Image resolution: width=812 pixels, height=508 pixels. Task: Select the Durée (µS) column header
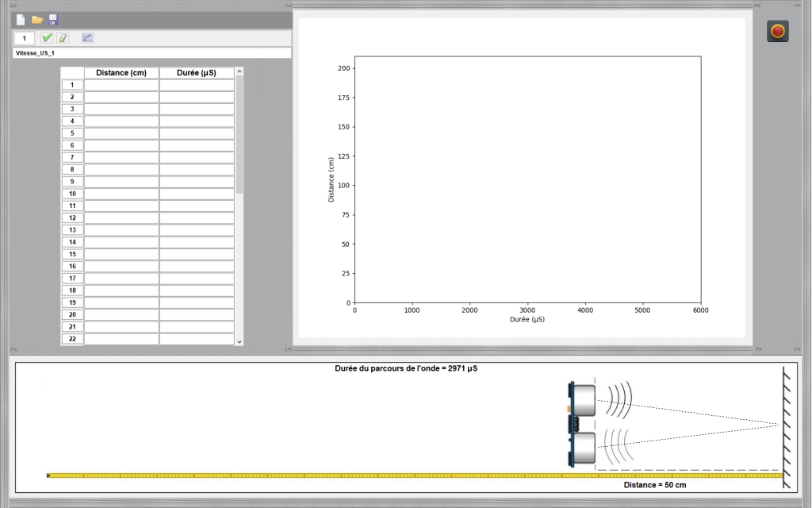pos(197,73)
